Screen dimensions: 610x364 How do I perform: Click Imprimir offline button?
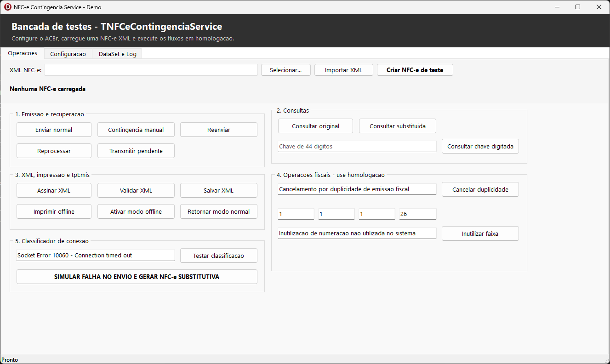tap(54, 211)
